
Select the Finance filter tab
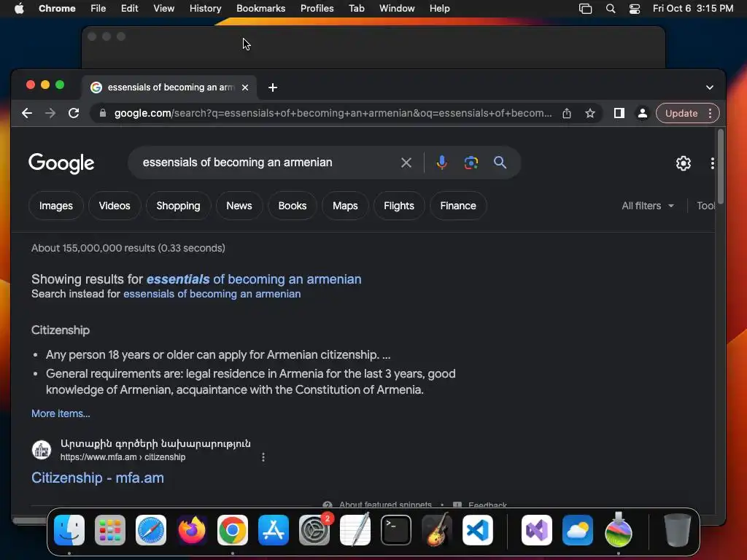[x=458, y=206]
